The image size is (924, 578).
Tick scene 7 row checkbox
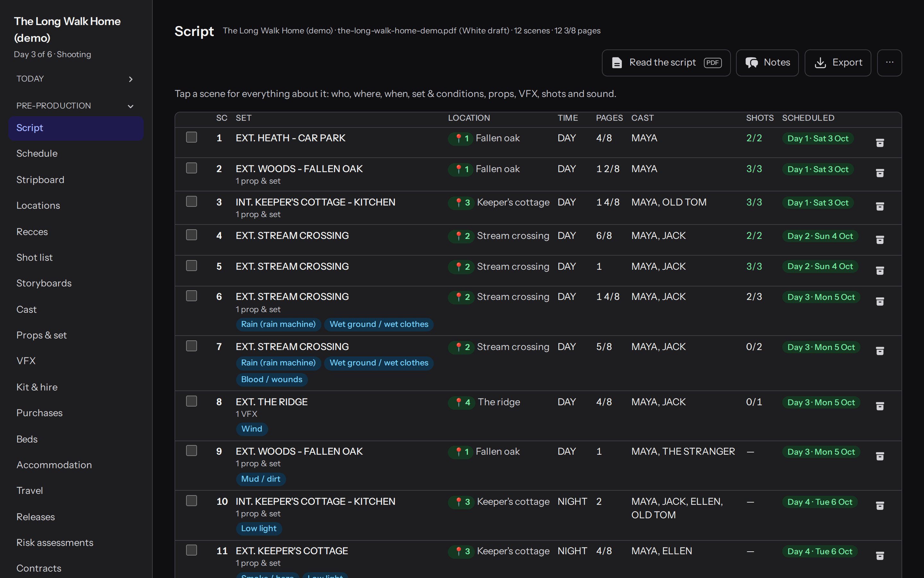(x=191, y=346)
